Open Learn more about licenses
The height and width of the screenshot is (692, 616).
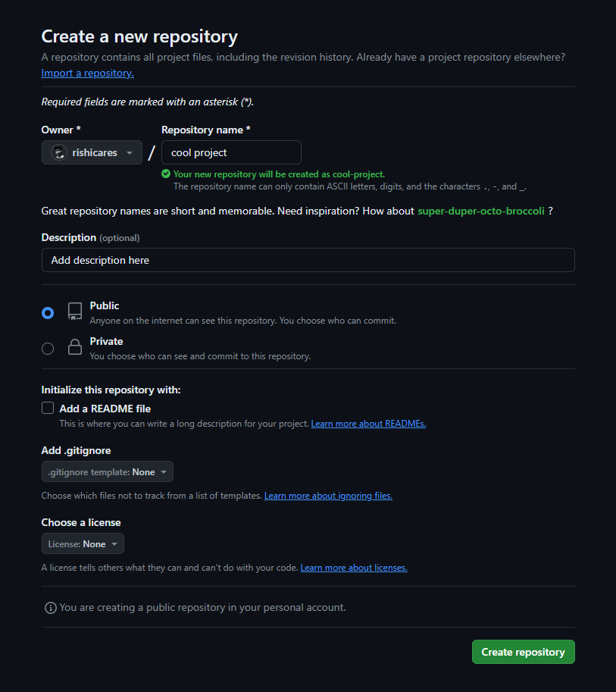[354, 567]
